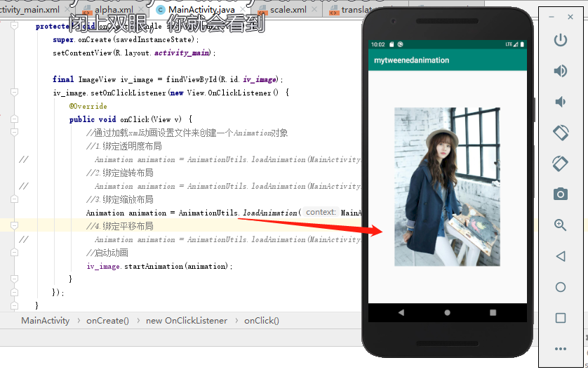Click the emulator sidebar Back triangle
Image resolution: width=588 pixels, height=372 pixels.
pyautogui.click(x=560, y=256)
